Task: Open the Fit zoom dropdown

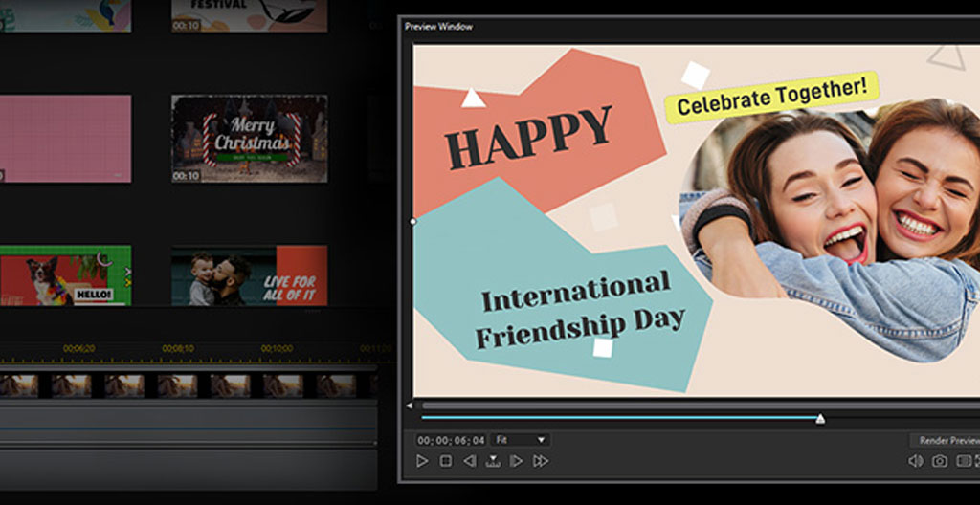Action: 521,440
